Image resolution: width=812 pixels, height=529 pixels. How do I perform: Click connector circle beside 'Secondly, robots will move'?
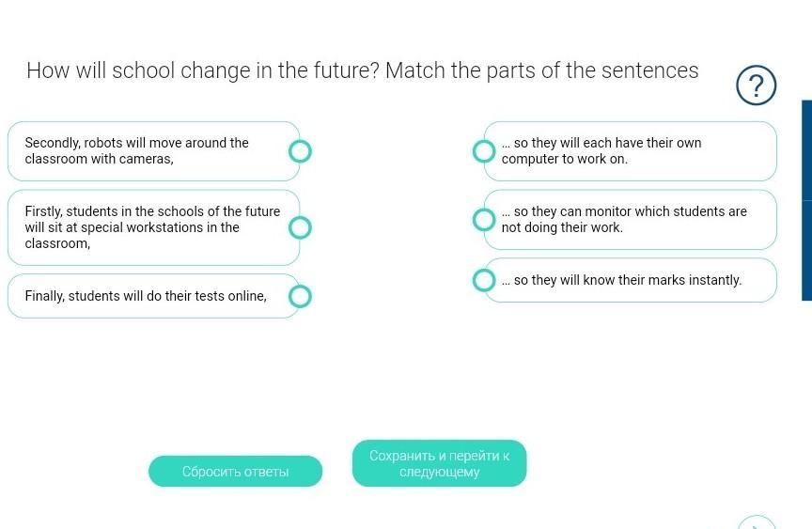pos(300,151)
